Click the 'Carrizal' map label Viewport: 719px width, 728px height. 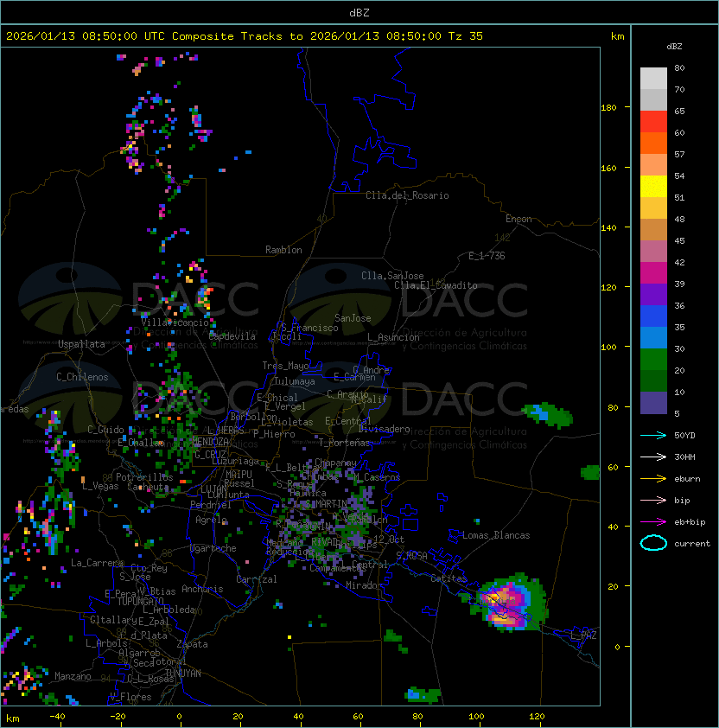pyautogui.click(x=256, y=579)
